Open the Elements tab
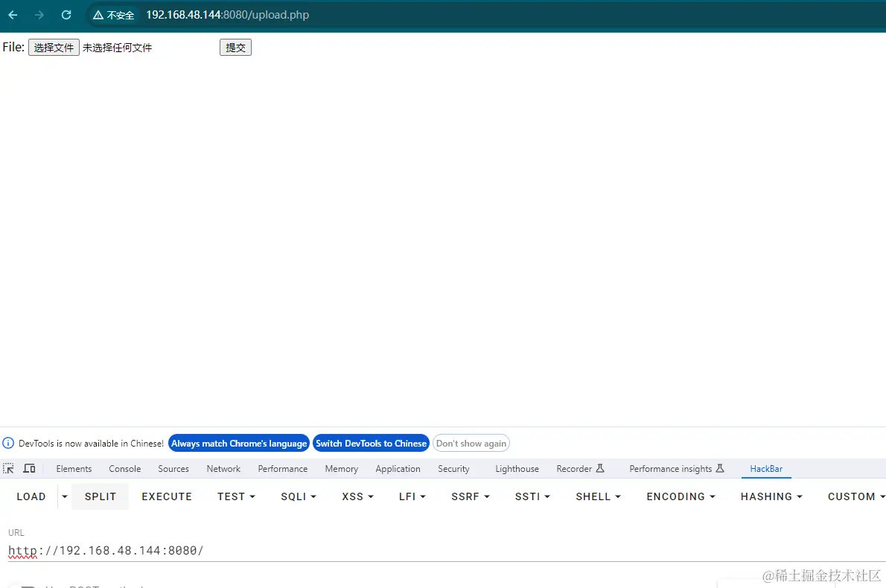 click(x=74, y=469)
